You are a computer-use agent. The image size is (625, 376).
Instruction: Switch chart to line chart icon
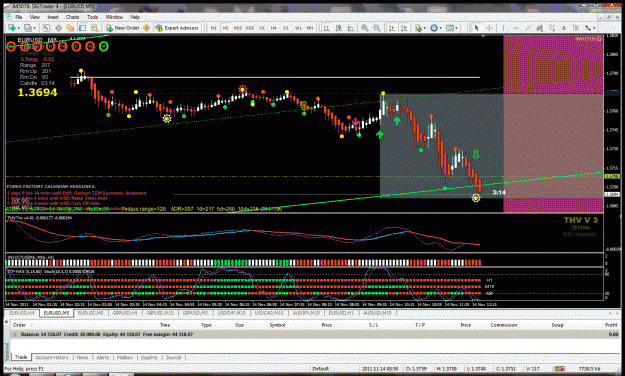(351, 28)
